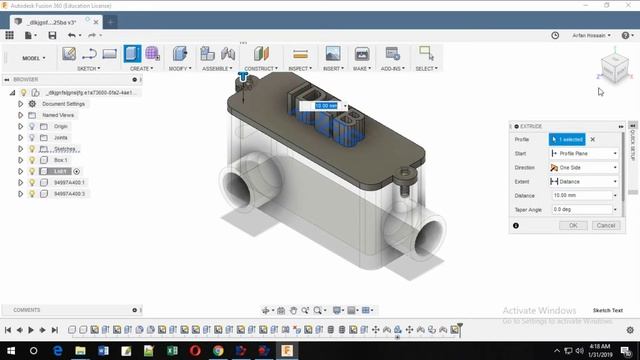Open the Start Profile Plane dropdown
Viewport: 640px width, 360px height.
584,153
